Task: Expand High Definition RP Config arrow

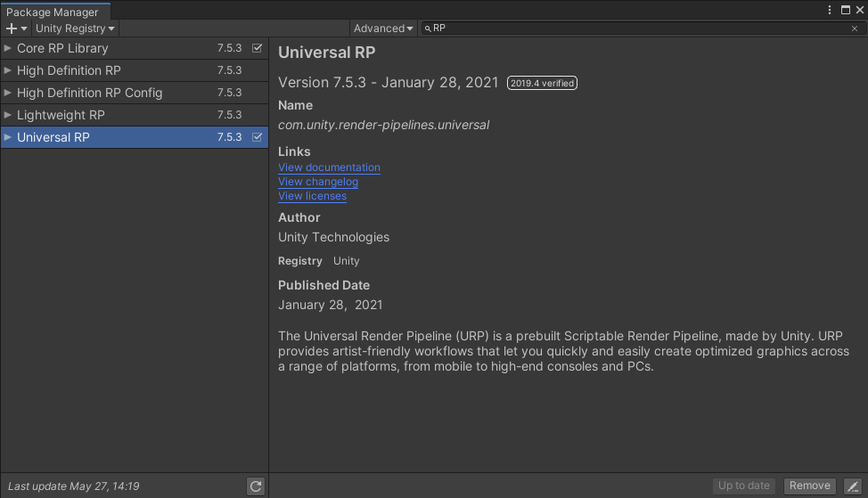Action: point(8,93)
